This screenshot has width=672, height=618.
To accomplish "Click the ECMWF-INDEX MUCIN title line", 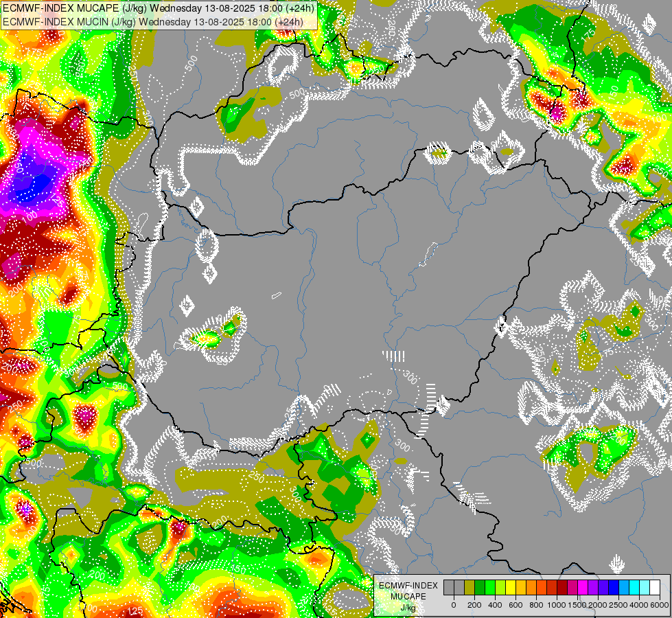I will click(153, 22).
